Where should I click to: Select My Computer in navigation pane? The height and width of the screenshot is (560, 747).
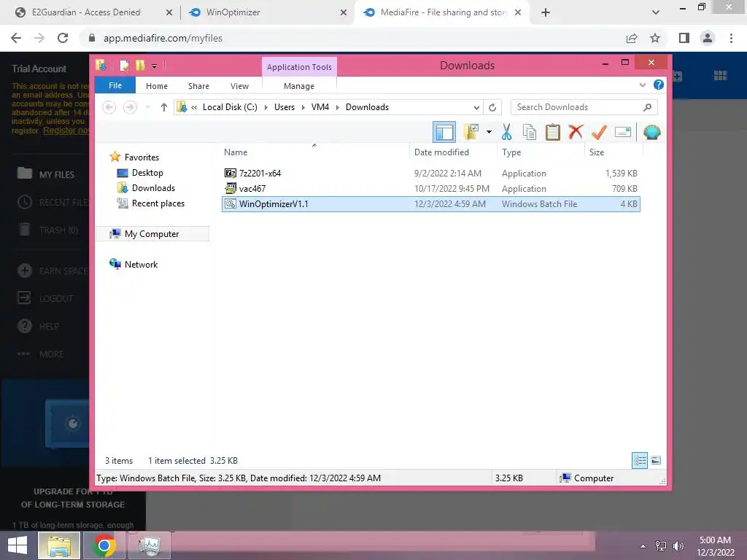pos(152,234)
